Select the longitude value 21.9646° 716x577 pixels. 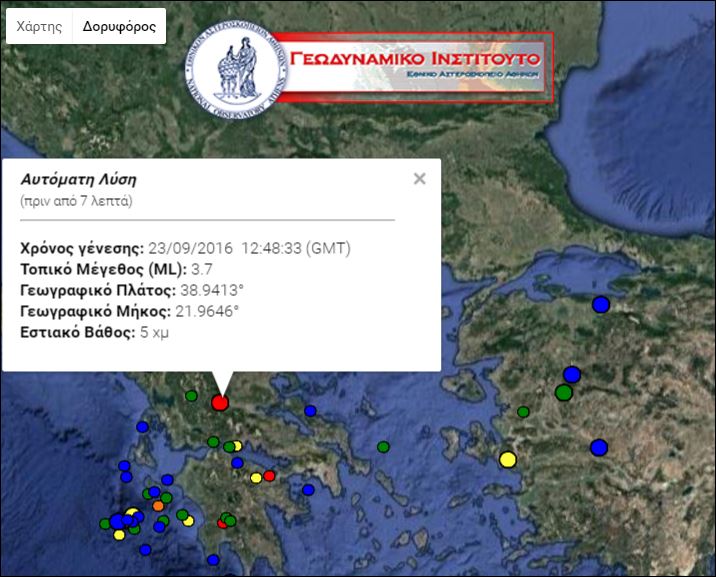click(x=207, y=311)
